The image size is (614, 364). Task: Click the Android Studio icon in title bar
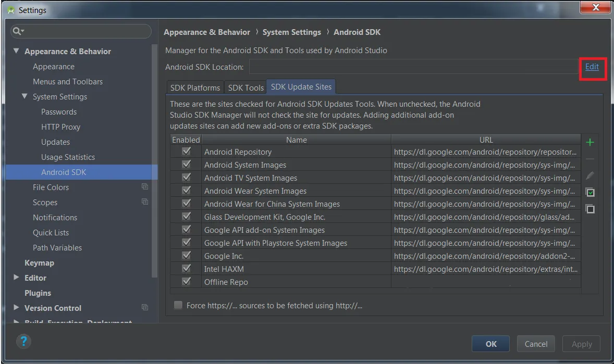[x=11, y=10]
